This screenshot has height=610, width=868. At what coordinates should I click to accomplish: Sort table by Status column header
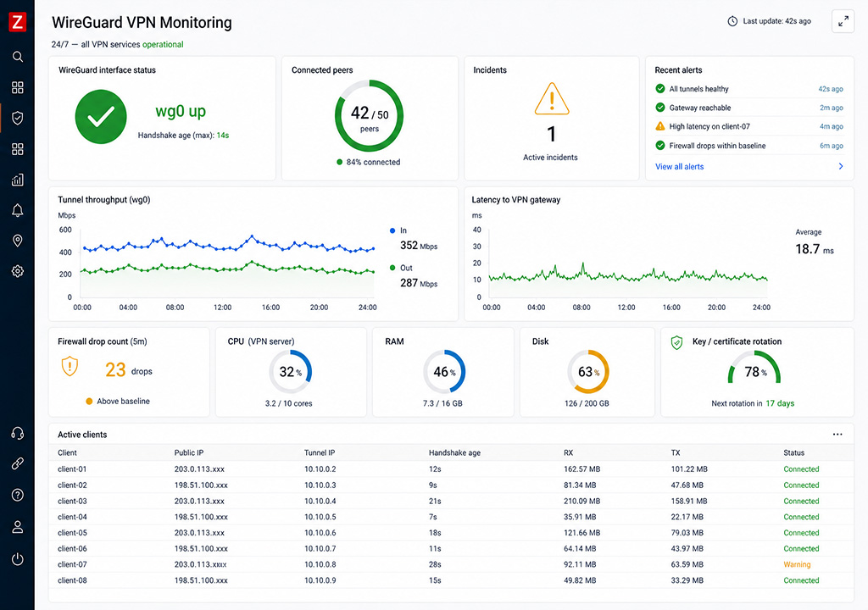pos(793,452)
